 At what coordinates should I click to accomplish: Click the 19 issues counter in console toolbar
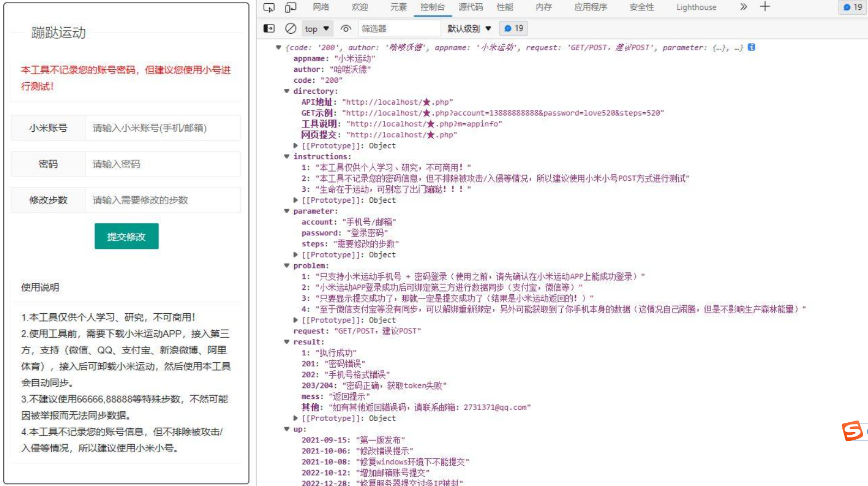[x=513, y=28]
